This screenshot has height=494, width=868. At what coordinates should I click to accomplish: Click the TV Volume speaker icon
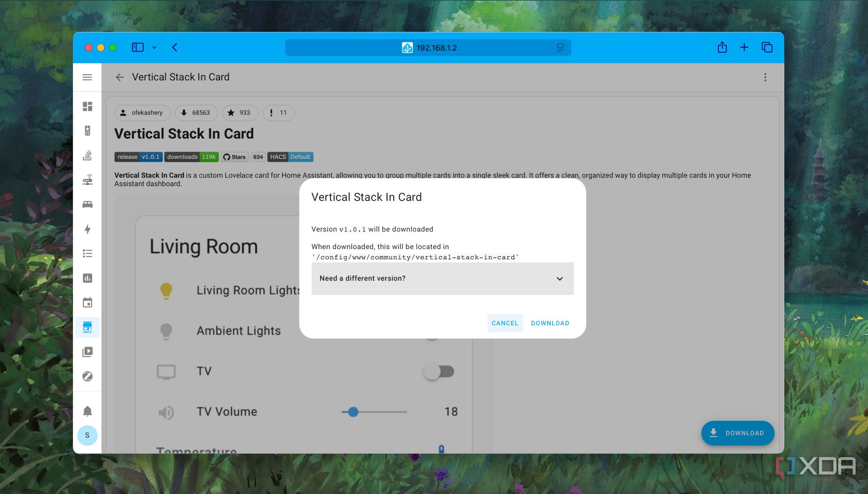pos(166,412)
